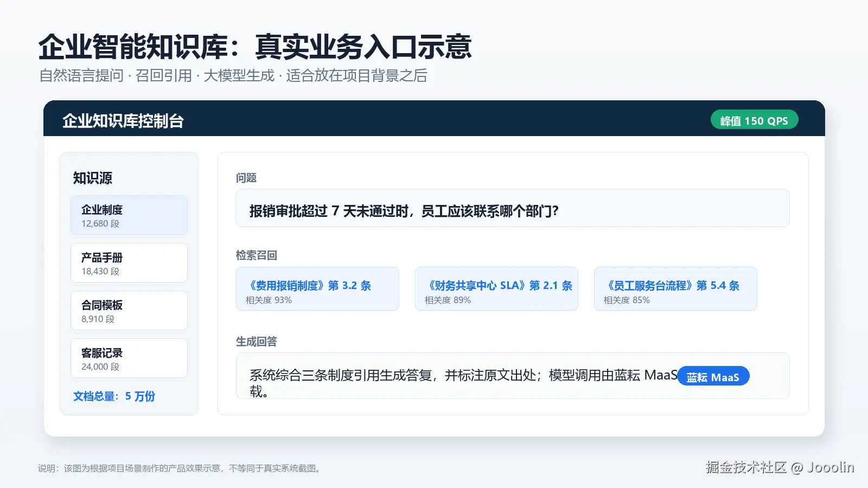Click the subtitle 自然语言提问 · 召回引用 line
This screenshot has height=488, width=868.
pyautogui.click(x=233, y=75)
